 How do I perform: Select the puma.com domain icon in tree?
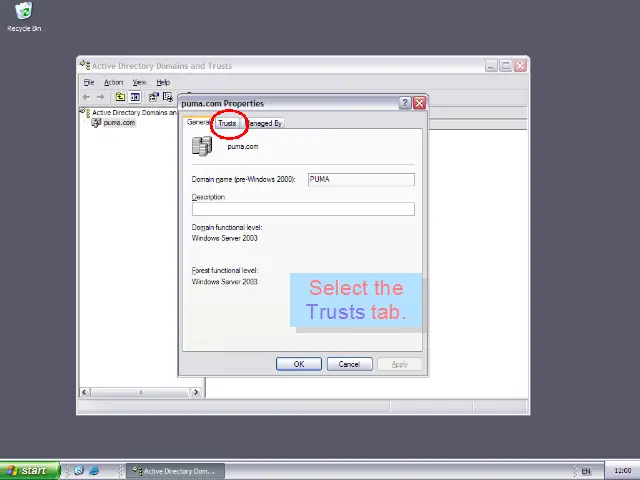click(x=96, y=122)
